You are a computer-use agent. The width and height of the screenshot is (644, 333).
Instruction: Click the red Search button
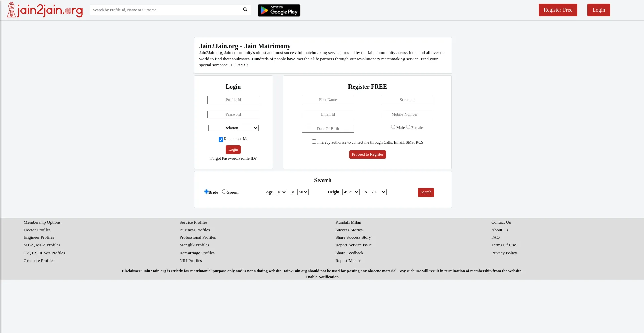(x=426, y=192)
